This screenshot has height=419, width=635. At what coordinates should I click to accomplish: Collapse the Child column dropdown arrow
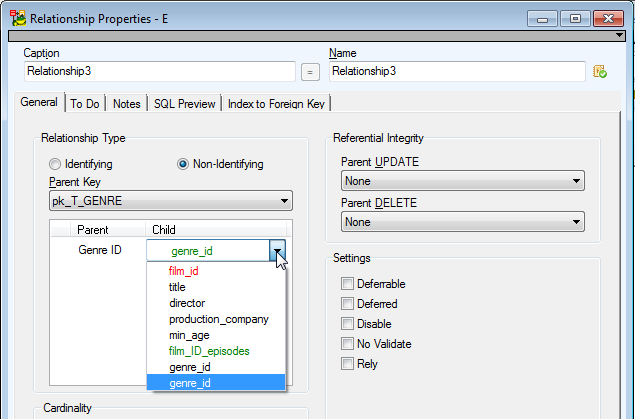[x=278, y=251]
